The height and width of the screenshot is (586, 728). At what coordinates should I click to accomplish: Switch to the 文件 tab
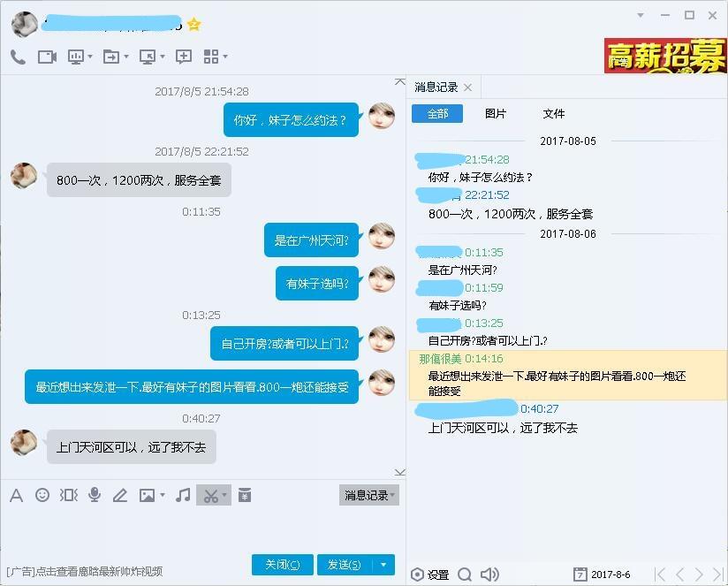click(x=554, y=114)
